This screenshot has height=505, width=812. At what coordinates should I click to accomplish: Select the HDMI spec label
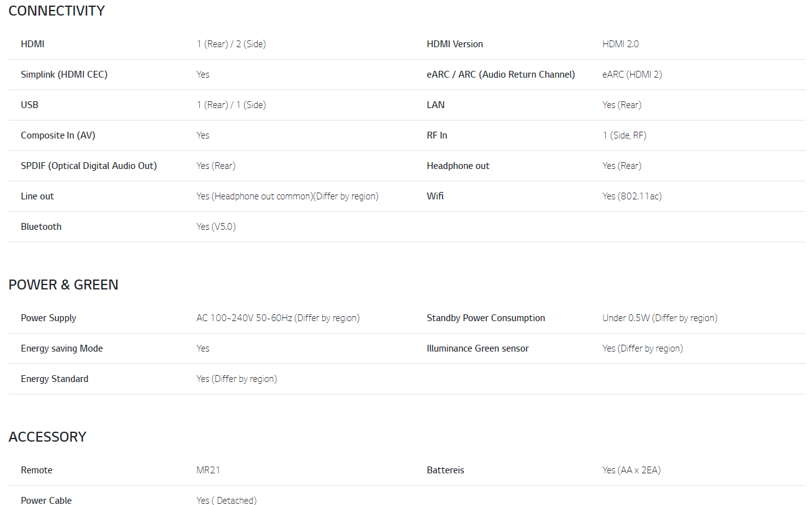tap(33, 44)
